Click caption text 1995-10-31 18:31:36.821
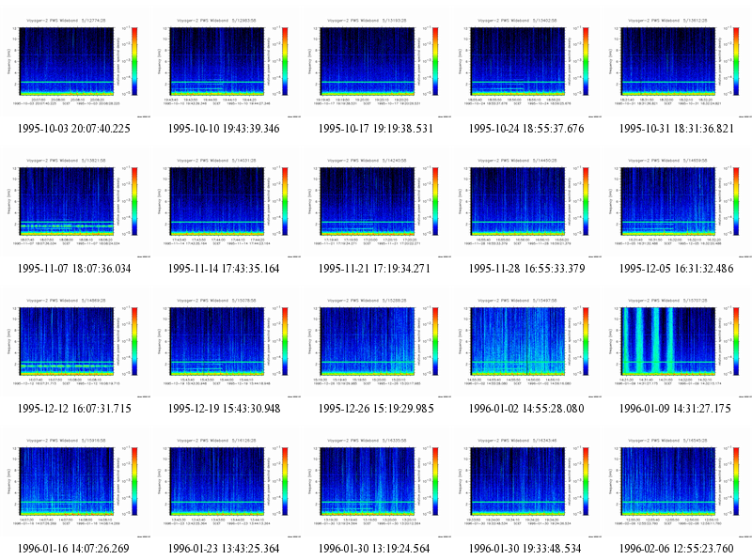The image size is (752, 560). pos(677,129)
